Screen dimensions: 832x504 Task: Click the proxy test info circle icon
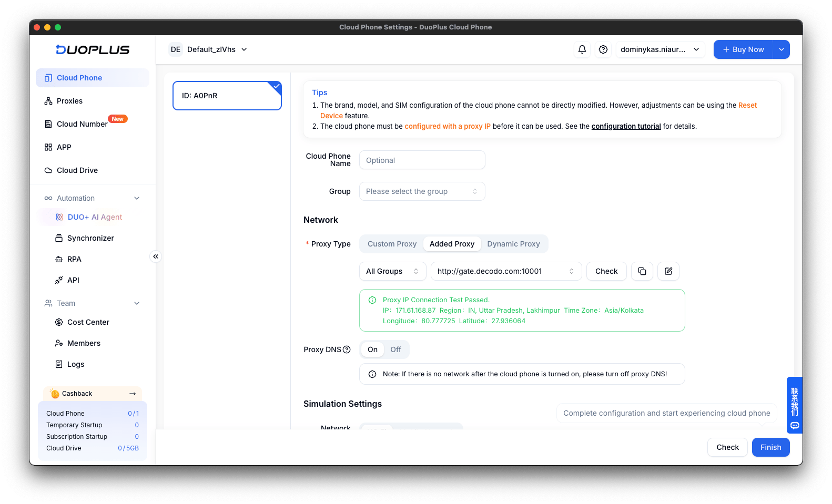[x=372, y=300]
